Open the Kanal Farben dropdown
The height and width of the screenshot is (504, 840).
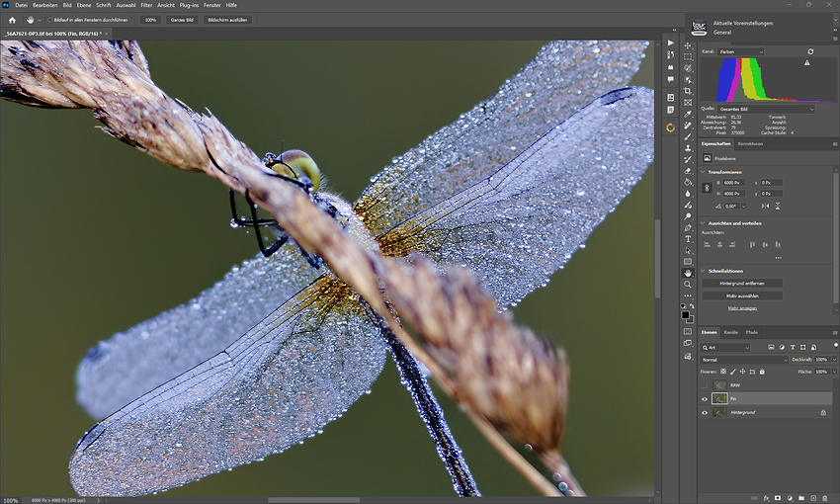740,52
